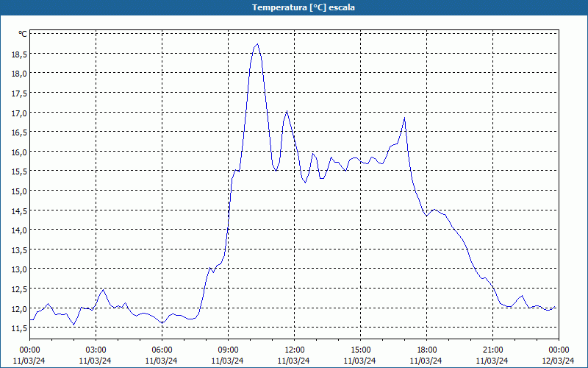The height and width of the screenshot is (368, 588).
Task: Pick the 15:00 time axis label
Action: pos(360,350)
